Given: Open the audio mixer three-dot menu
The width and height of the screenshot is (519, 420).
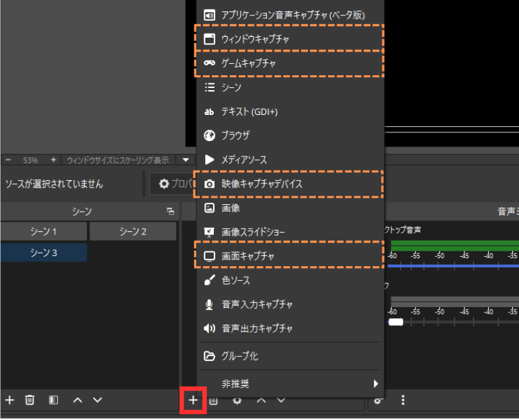Looking at the screenshot, I should point(403,400).
